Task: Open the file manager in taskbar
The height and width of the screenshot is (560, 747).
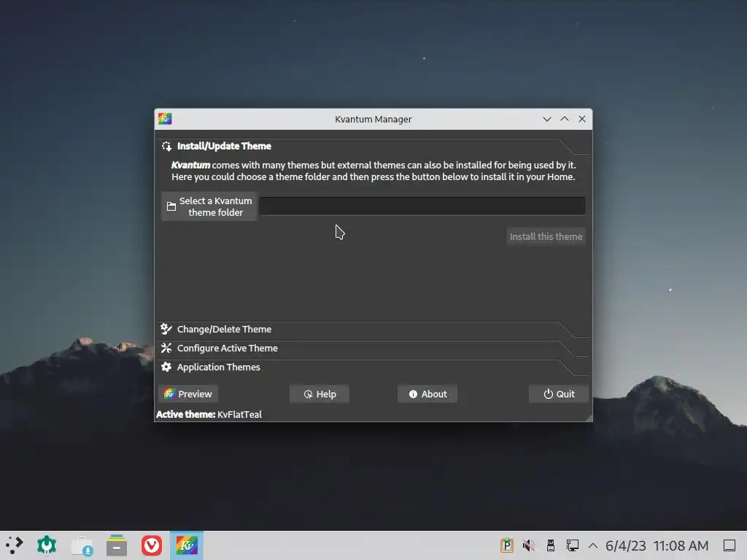Action: [x=117, y=545]
